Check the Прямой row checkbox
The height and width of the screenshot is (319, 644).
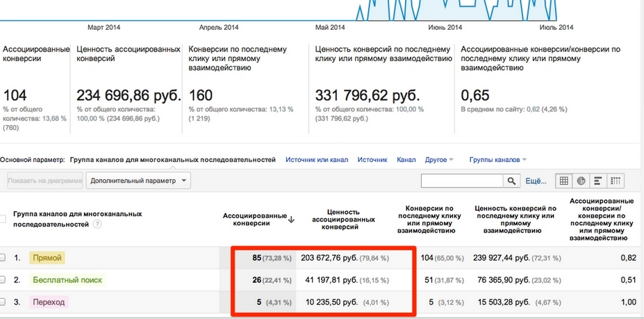[3, 258]
